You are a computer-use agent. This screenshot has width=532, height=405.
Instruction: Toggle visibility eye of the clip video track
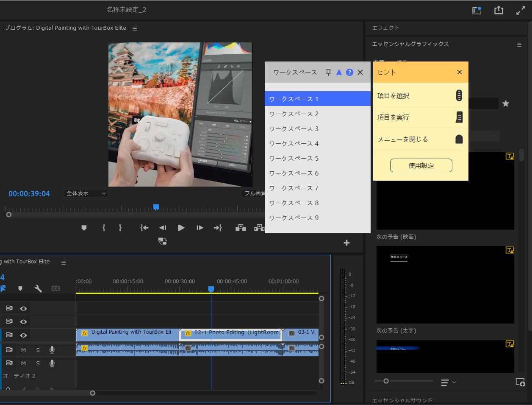coord(24,335)
